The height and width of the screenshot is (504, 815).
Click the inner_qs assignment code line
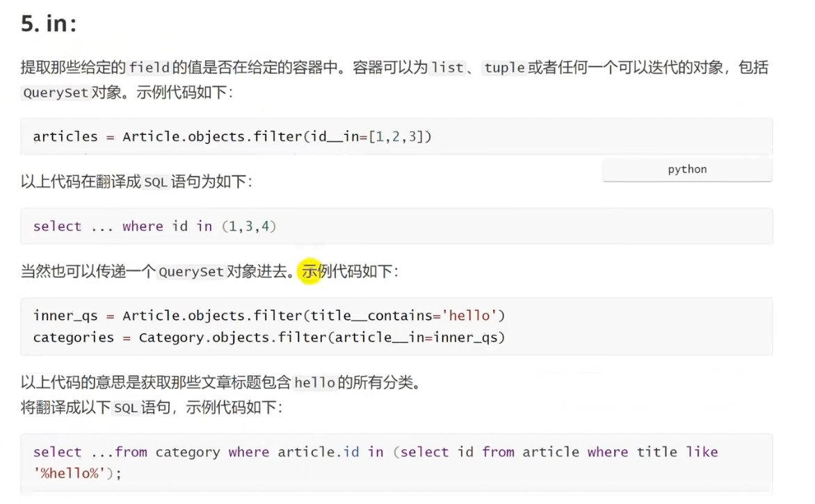(268, 316)
